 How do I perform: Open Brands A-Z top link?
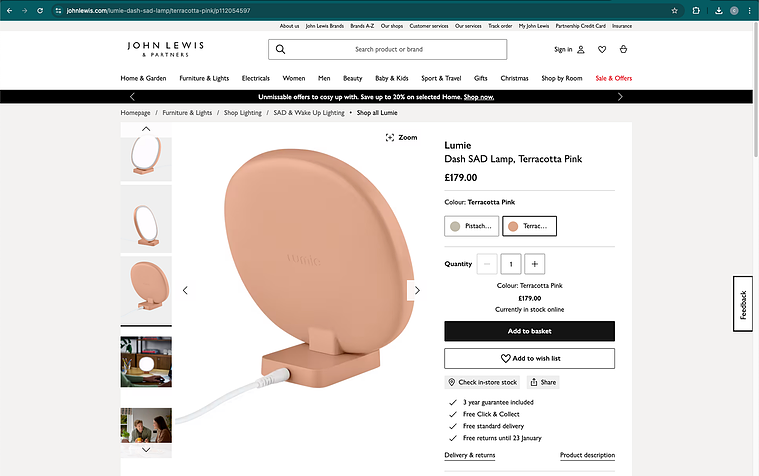coord(362,26)
